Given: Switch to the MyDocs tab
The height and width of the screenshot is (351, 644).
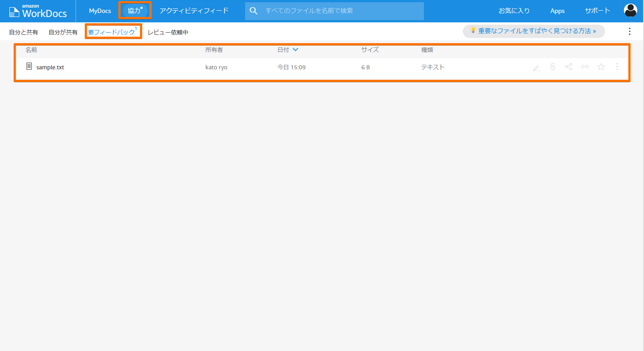Looking at the screenshot, I should point(100,11).
